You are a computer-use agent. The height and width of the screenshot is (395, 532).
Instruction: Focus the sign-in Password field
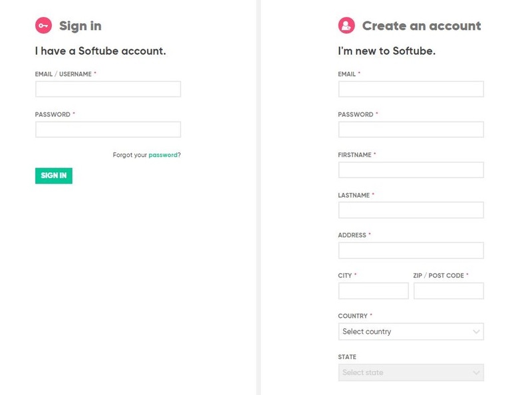108,130
